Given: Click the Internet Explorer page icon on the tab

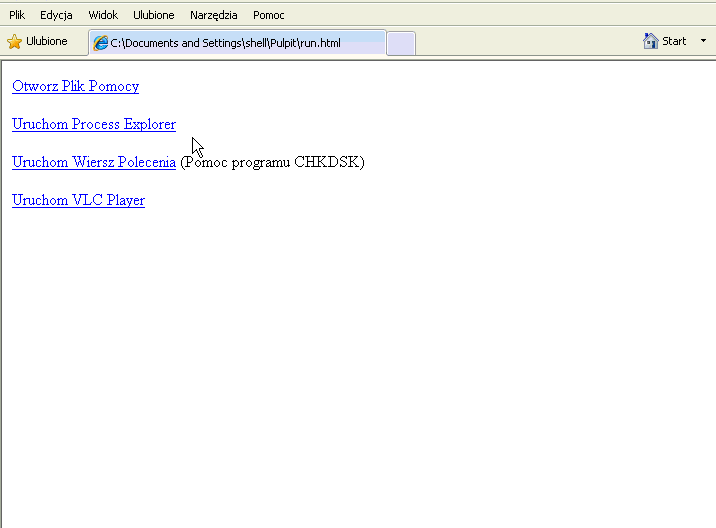Looking at the screenshot, I should pos(100,43).
